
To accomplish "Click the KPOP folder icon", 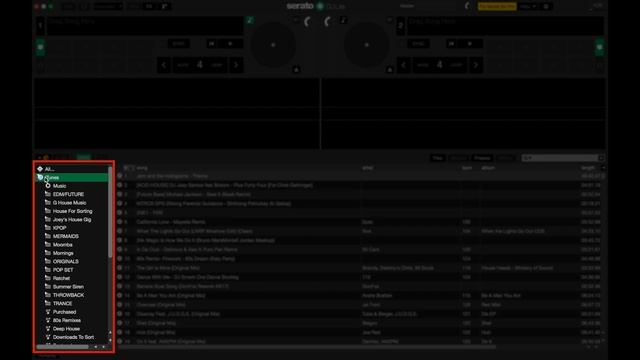I will coord(48,228).
